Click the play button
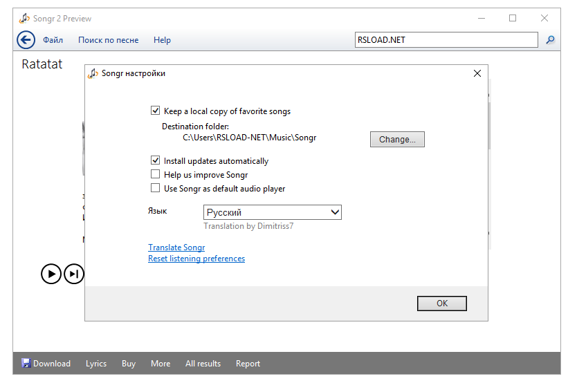Screen dimensions: 577x392 51,274
